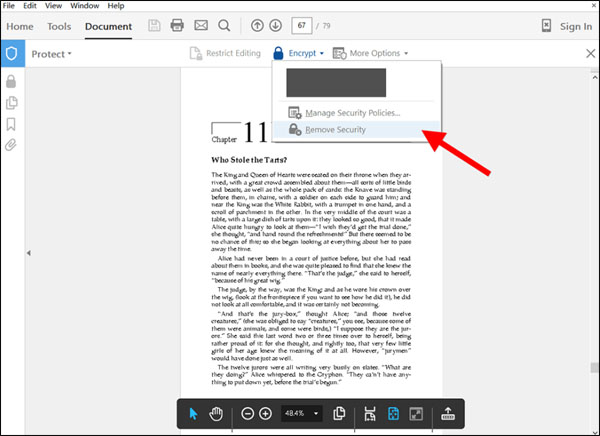Image resolution: width=600 pixels, height=436 pixels.
Task: Open Bookmarks panel in left sidebar
Action: point(12,124)
